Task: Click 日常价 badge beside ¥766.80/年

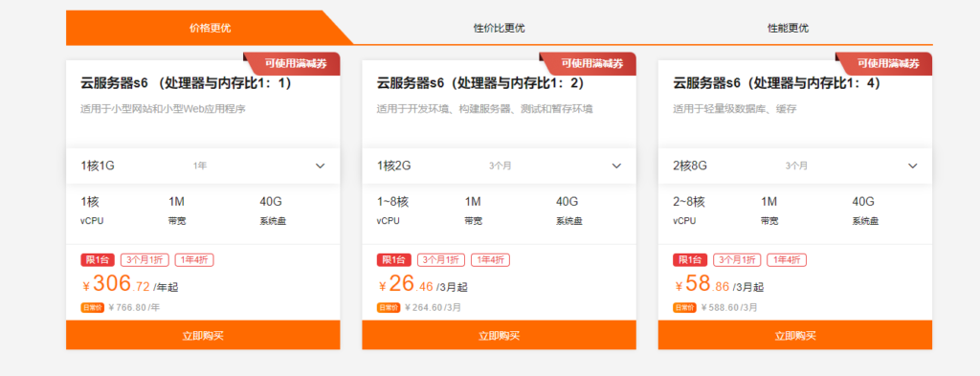Action: (92, 307)
